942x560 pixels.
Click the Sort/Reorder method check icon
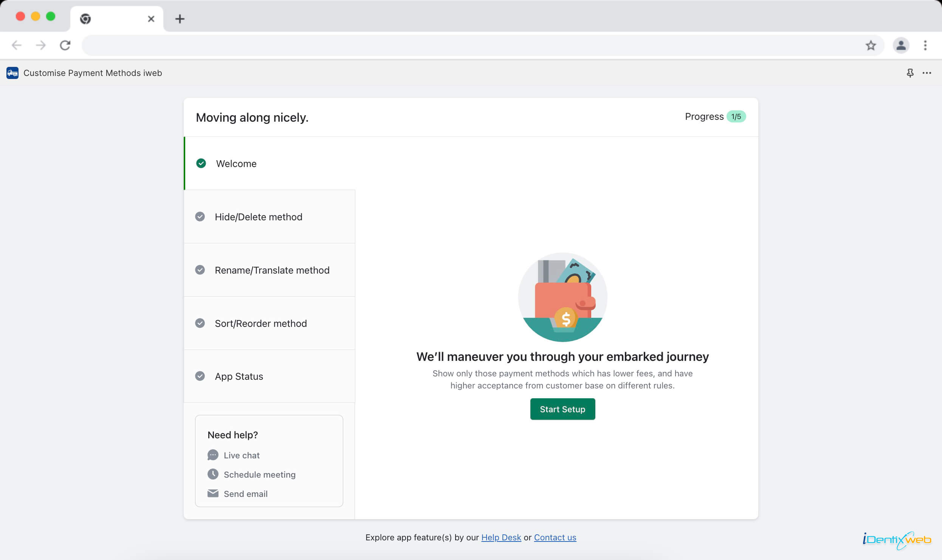(200, 323)
